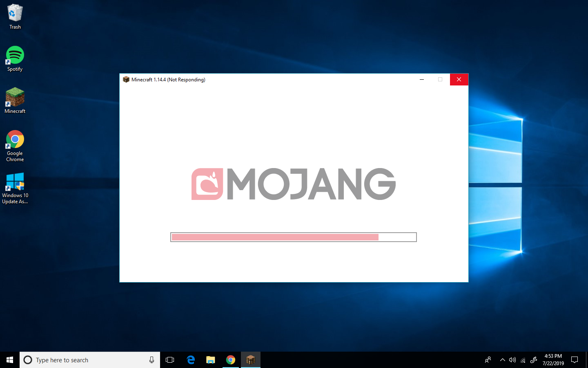Viewport: 588px width, 368px height.
Task: Click the Minecraft 1.14.4 (Not Responding) title
Action: tap(168, 79)
